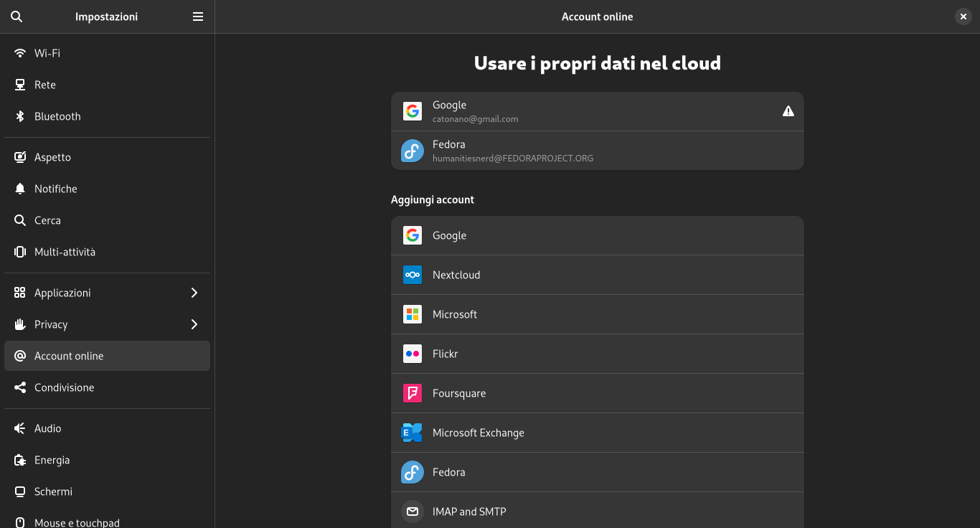Close the Account online settings window

pos(963,16)
